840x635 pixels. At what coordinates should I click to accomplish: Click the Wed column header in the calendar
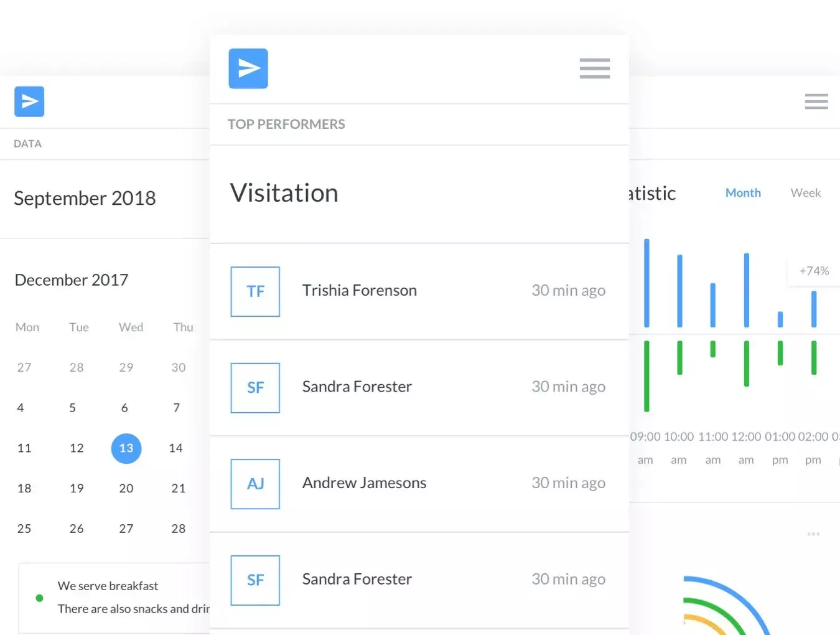pyautogui.click(x=131, y=327)
